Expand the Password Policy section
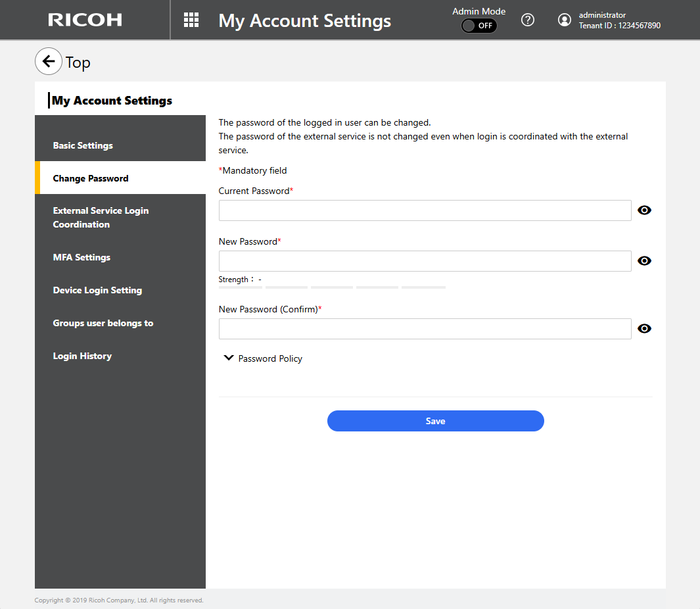Image resolution: width=700 pixels, height=609 pixels. [x=263, y=358]
